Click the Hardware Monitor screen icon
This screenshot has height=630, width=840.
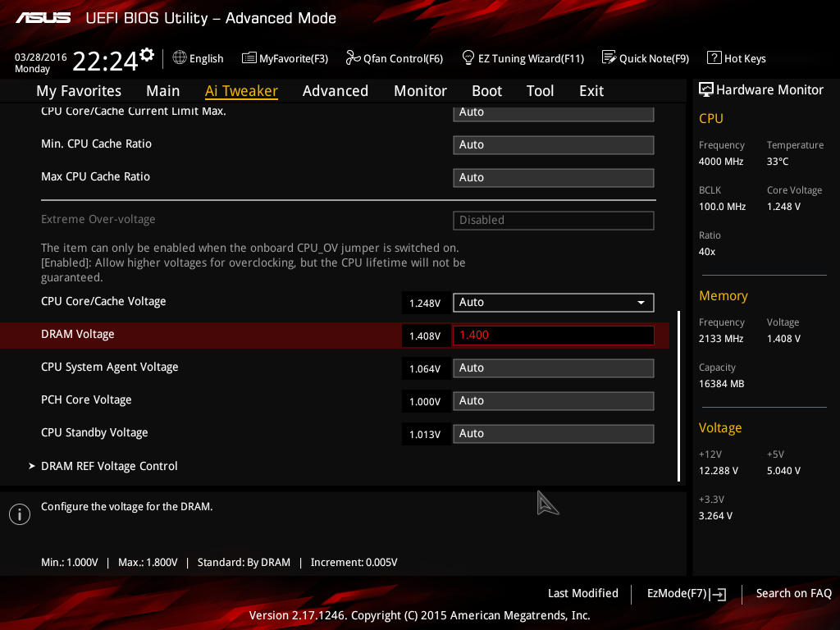coord(706,89)
